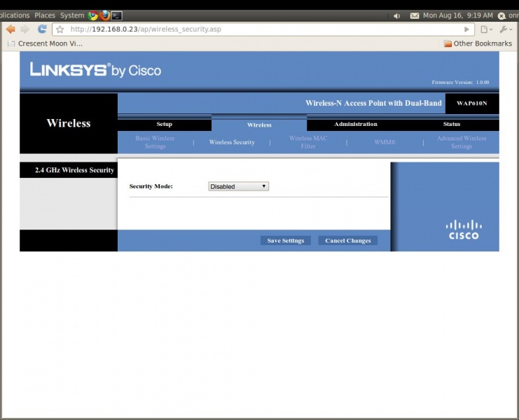The image size is (519, 420).
Task: Click the browser back arrow icon
Action: pos(11,29)
